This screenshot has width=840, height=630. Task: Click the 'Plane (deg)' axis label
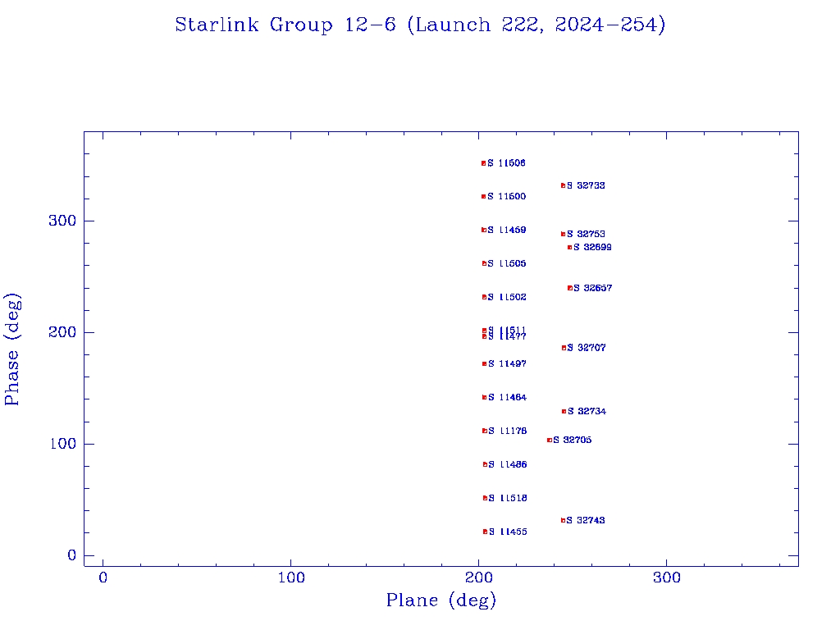[441, 600]
